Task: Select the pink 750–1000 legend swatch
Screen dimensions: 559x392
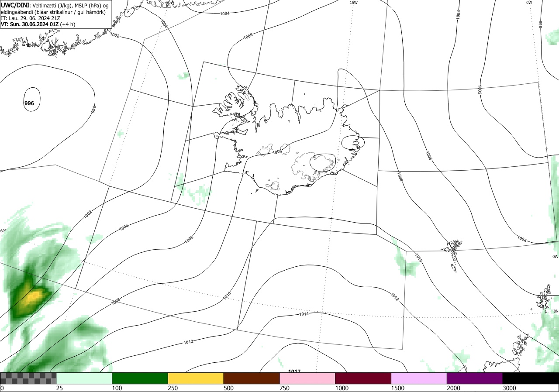Action: (307, 378)
